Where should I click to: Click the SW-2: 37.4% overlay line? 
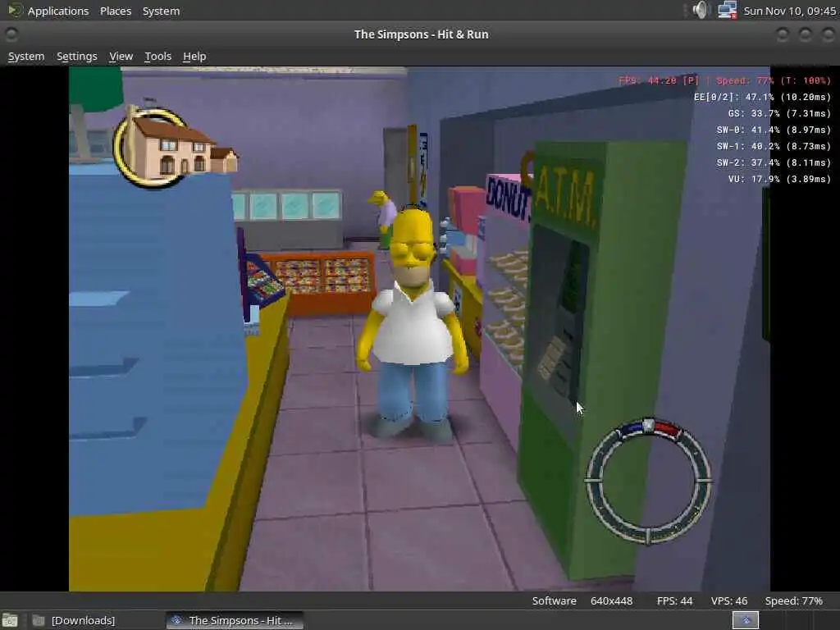(774, 163)
